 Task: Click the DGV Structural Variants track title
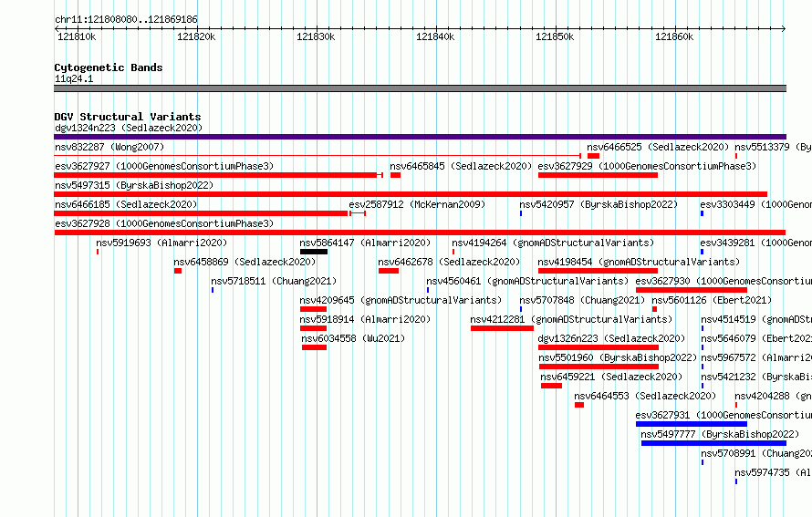(128, 117)
